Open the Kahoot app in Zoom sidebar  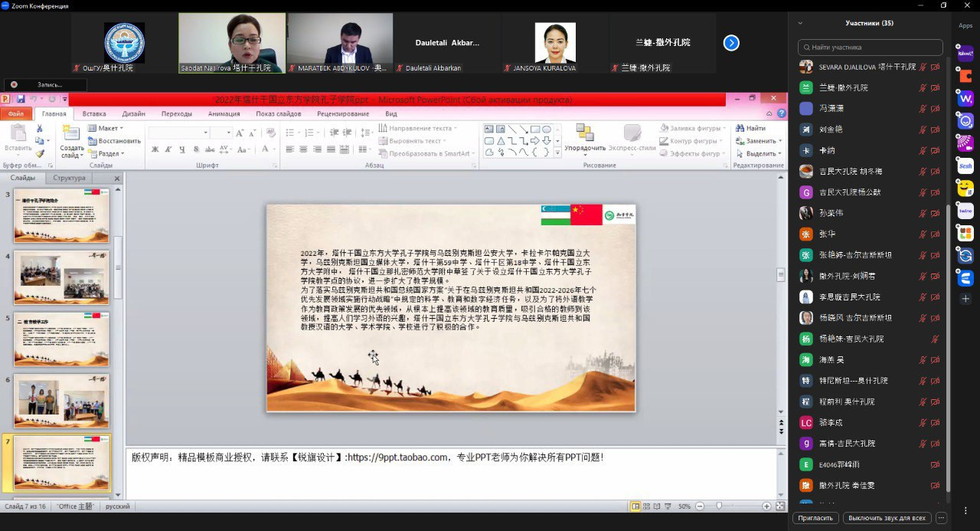tap(965, 54)
